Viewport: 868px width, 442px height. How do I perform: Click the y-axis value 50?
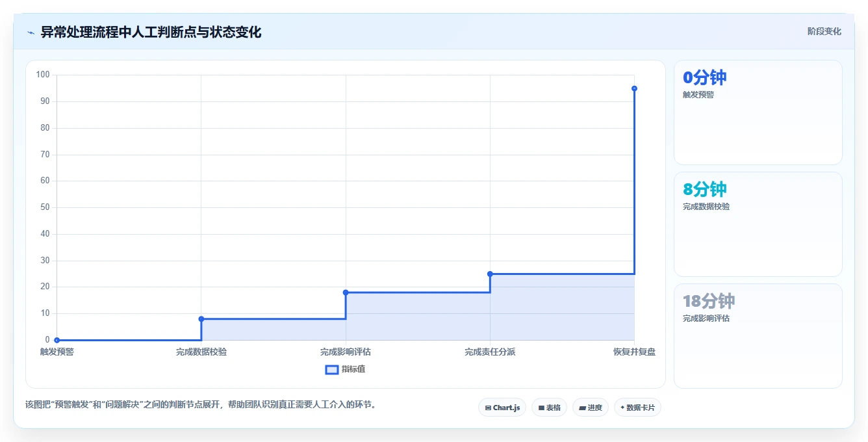click(45, 207)
